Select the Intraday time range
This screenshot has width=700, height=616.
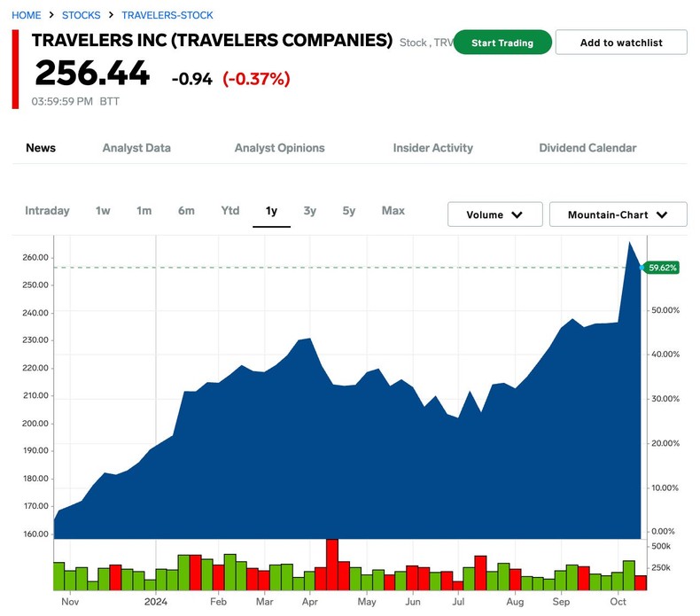coord(47,211)
